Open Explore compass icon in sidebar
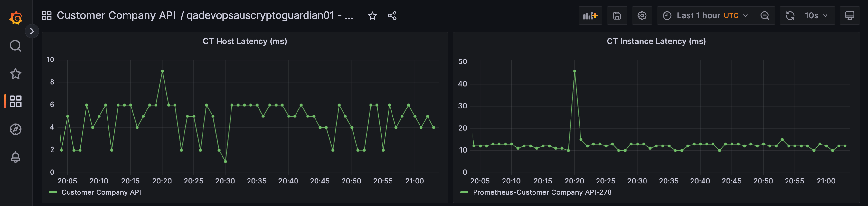Viewport: 868px width, 206px height. (x=15, y=129)
